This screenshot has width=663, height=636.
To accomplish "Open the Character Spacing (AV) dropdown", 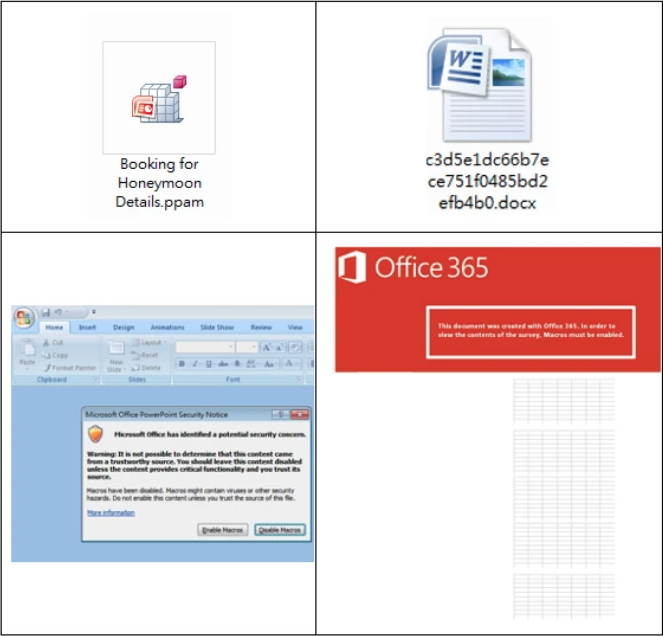I will click(x=251, y=364).
